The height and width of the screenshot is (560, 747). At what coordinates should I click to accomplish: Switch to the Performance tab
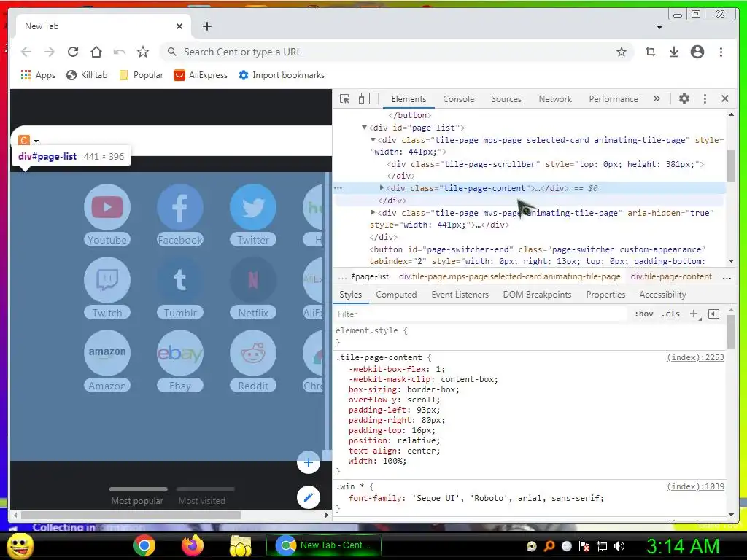(x=613, y=99)
